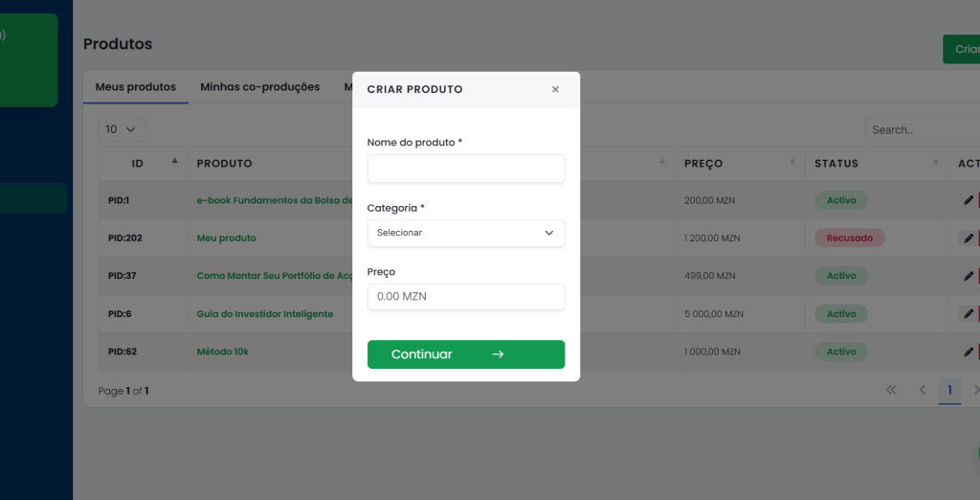The height and width of the screenshot is (500, 980).
Task: Click the Preço 0.00 MZN field
Action: click(x=465, y=297)
